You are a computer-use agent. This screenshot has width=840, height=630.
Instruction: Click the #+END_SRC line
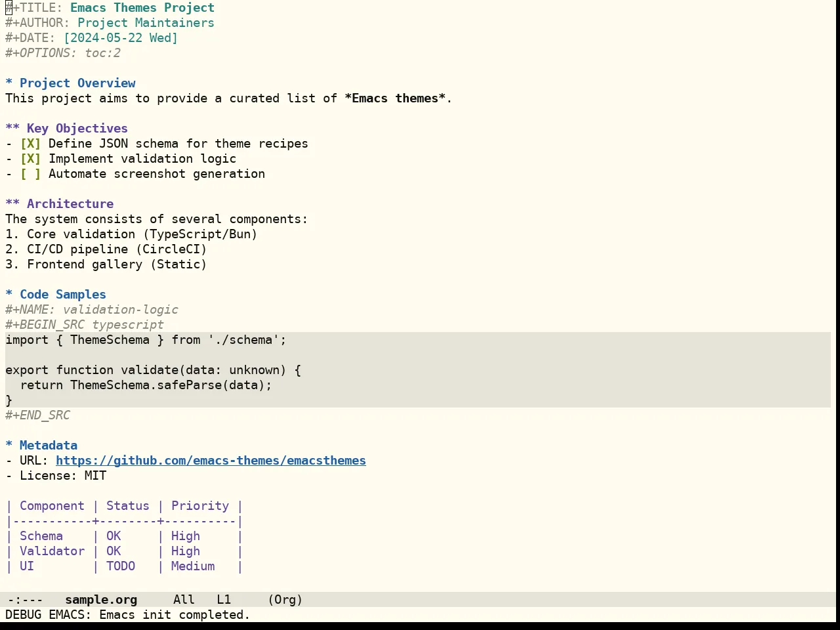[37, 415]
